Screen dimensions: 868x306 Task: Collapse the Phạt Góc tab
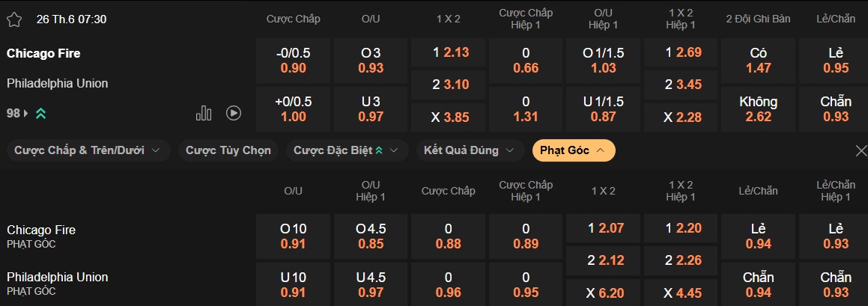(574, 150)
